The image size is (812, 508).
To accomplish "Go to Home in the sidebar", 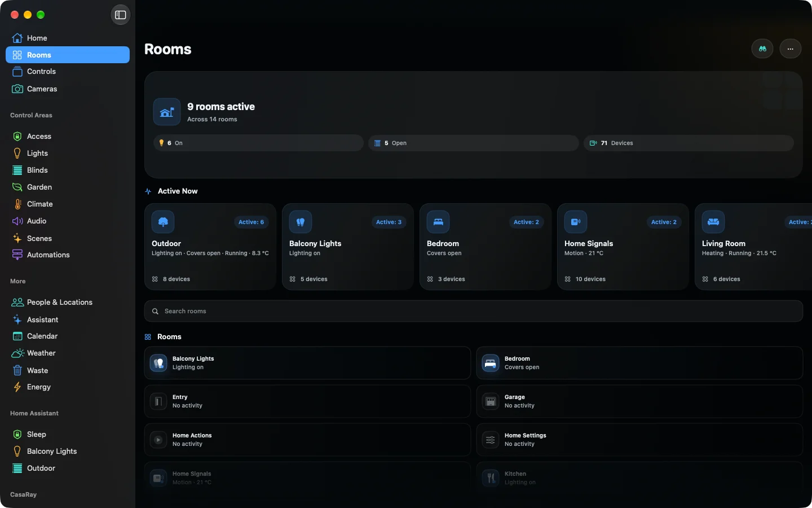I will (x=68, y=38).
